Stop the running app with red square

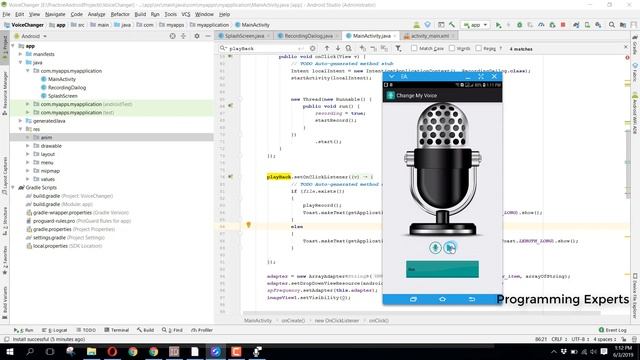click(x=563, y=25)
